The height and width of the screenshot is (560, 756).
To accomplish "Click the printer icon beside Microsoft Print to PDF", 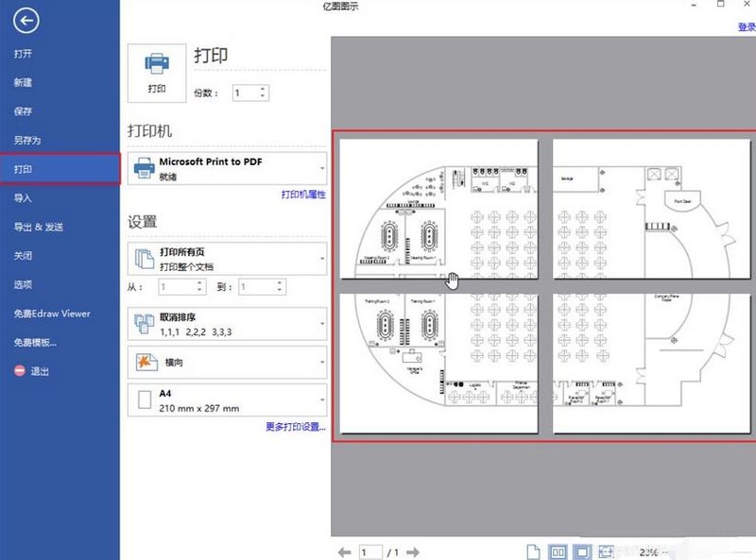I will (145, 168).
